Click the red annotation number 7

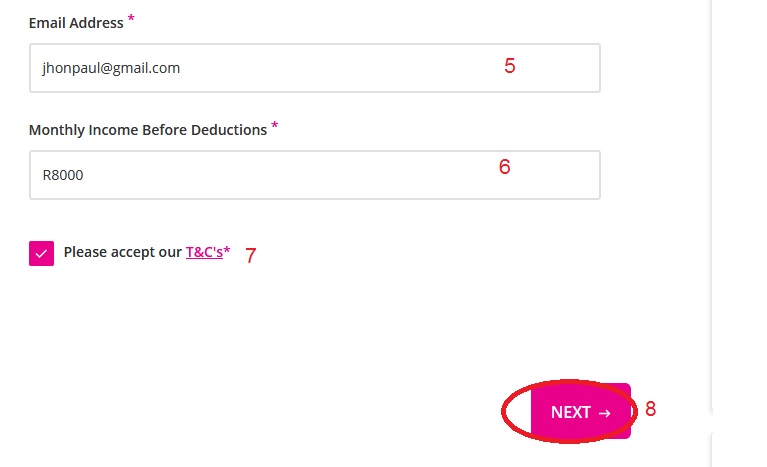click(x=251, y=256)
